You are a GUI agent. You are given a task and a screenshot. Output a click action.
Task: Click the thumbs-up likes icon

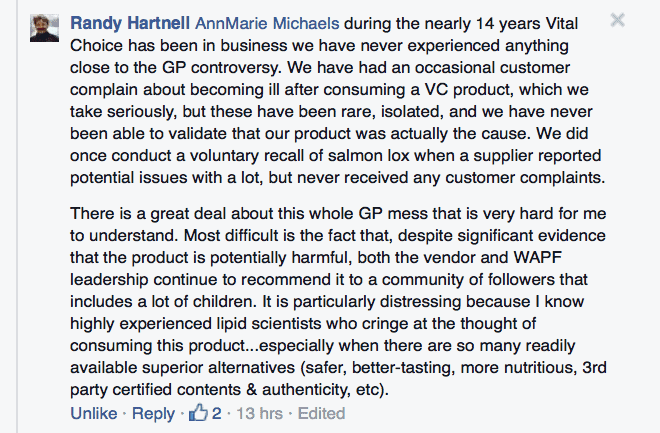click(197, 412)
